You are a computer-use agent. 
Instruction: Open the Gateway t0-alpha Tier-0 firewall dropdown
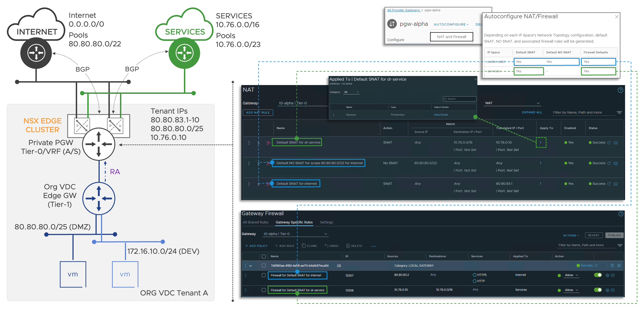tap(326, 234)
